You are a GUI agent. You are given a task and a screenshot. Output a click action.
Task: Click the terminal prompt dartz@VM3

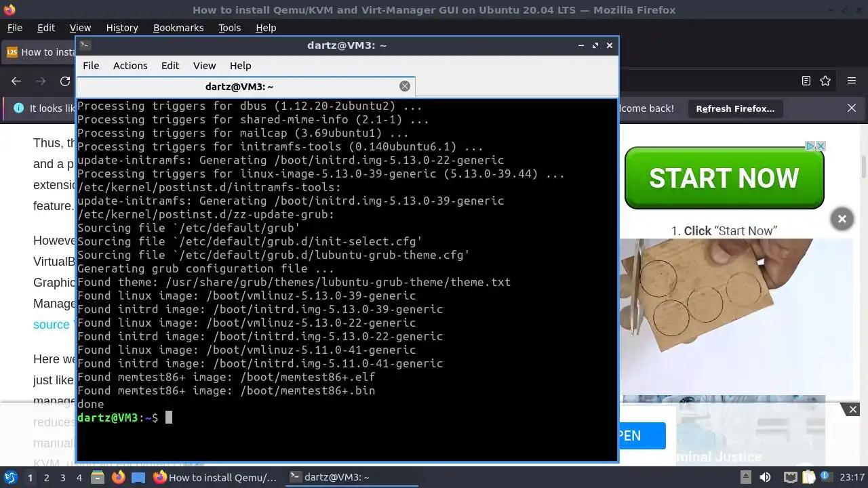(107, 418)
